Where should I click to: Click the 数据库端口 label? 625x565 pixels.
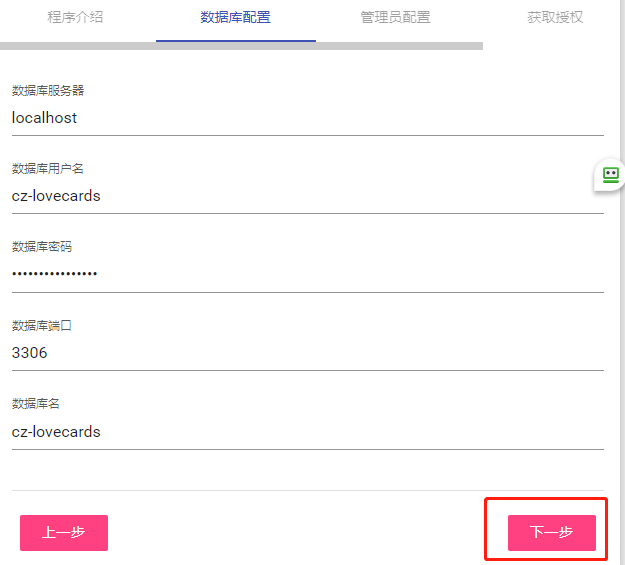(x=42, y=325)
